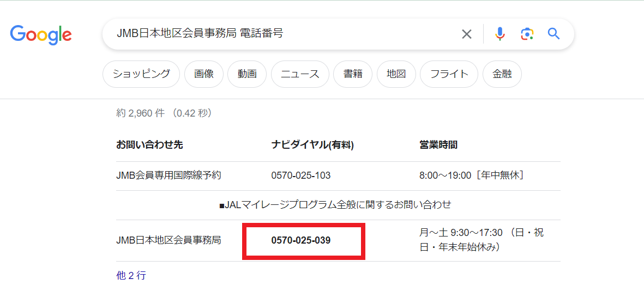
Task: Click the JMB会員専用国際線予約 cell
Action: point(169,175)
